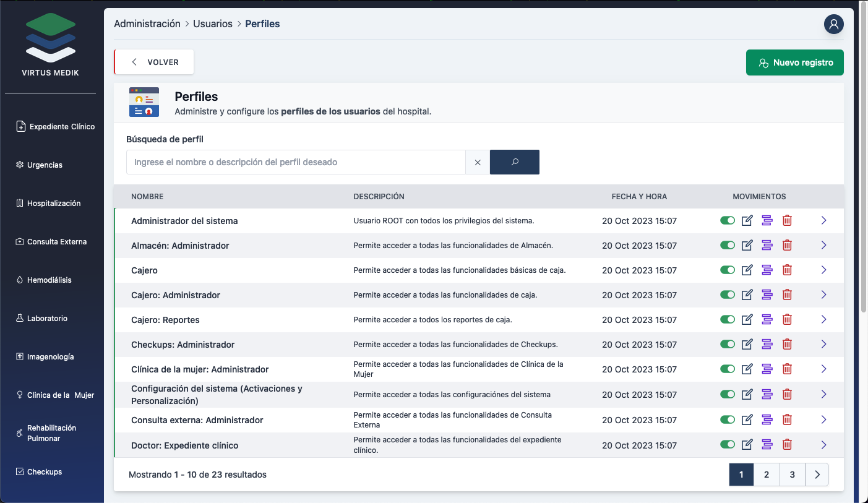Click edit icon for Administrador del sistema
The image size is (868, 503).
(747, 221)
